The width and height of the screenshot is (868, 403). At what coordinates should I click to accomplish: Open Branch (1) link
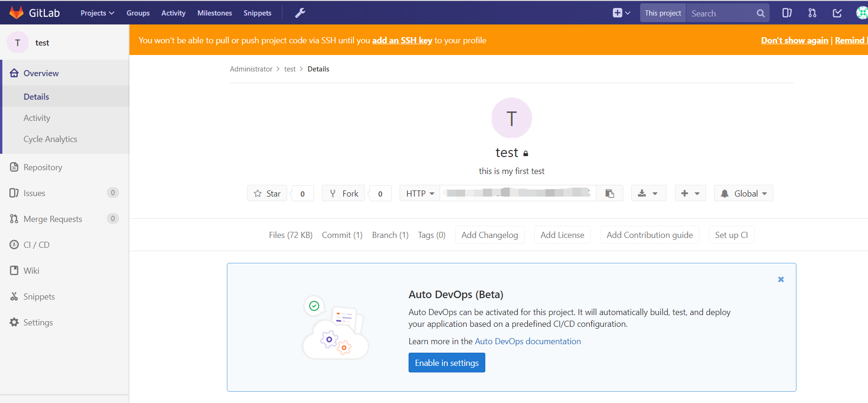[390, 235]
